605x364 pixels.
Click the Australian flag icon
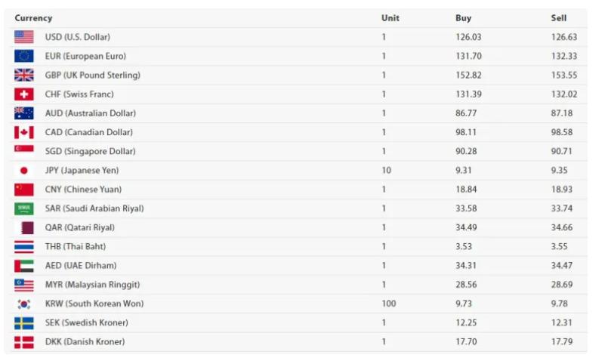[23, 113]
